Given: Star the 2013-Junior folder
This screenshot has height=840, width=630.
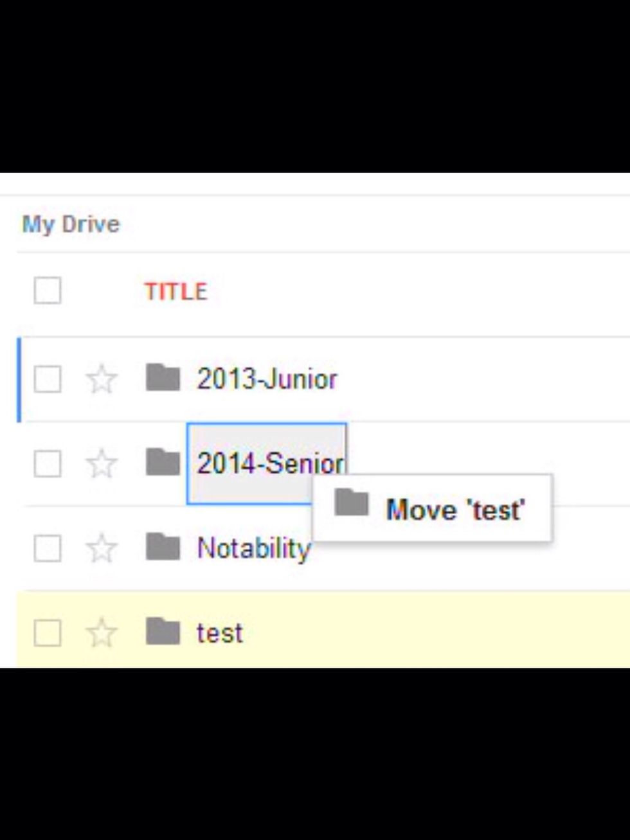Looking at the screenshot, I should (103, 379).
